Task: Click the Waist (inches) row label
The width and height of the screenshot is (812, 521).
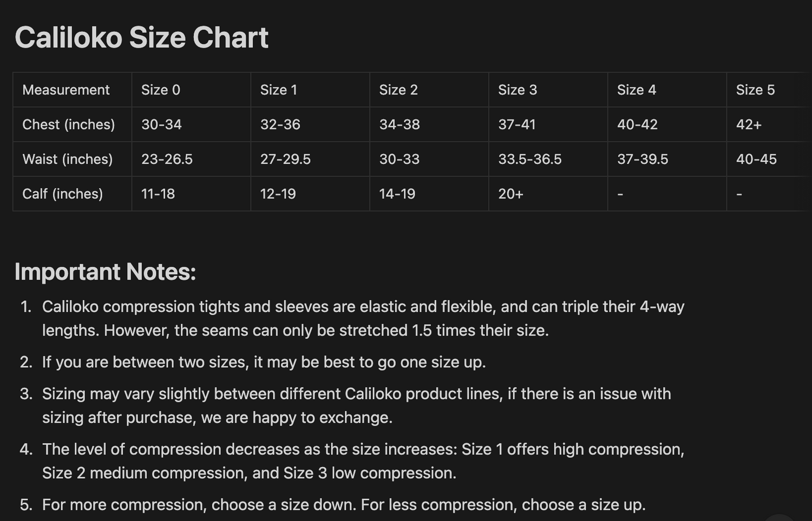Action: pos(68,159)
